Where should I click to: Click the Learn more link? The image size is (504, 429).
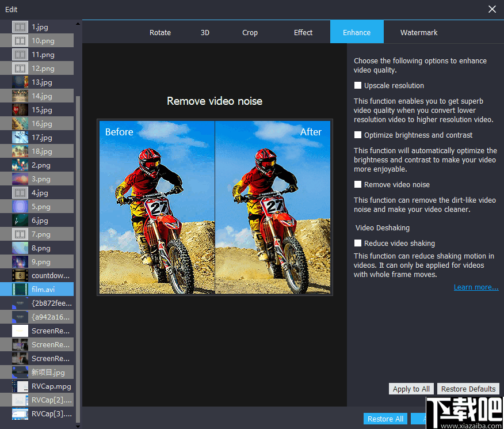pos(476,287)
